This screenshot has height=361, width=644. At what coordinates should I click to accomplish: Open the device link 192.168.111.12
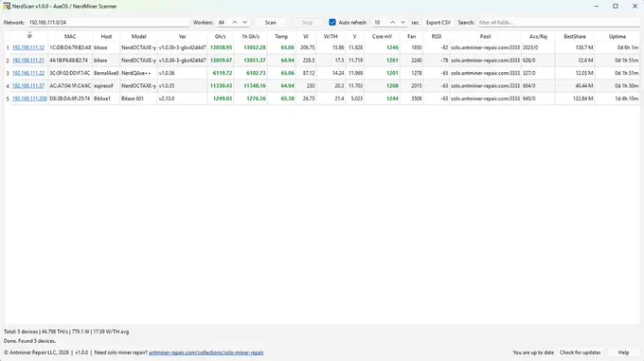(x=28, y=47)
